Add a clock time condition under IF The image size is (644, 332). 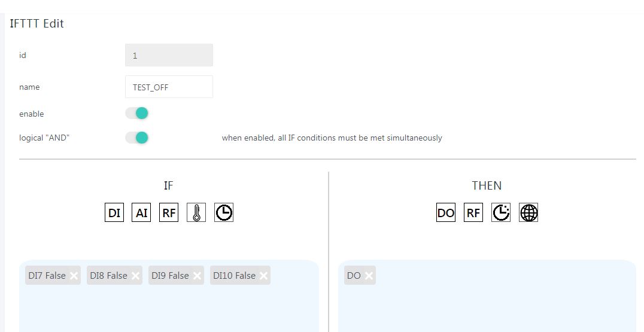coord(224,212)
